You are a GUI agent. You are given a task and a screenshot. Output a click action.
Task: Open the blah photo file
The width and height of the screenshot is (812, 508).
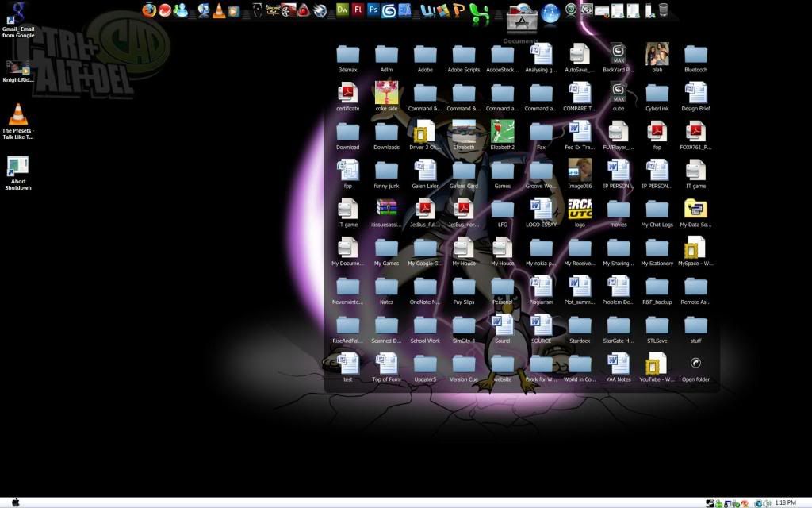pos(657,58)
